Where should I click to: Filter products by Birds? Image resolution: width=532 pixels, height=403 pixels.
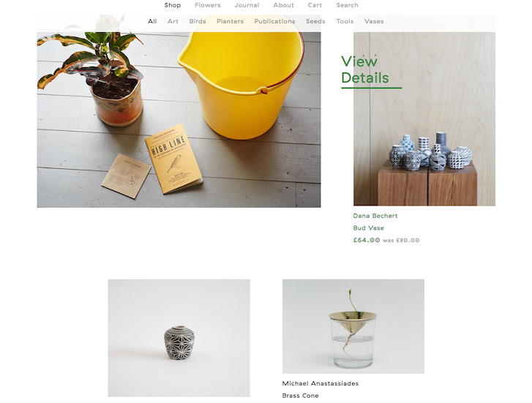click(198, 21)
